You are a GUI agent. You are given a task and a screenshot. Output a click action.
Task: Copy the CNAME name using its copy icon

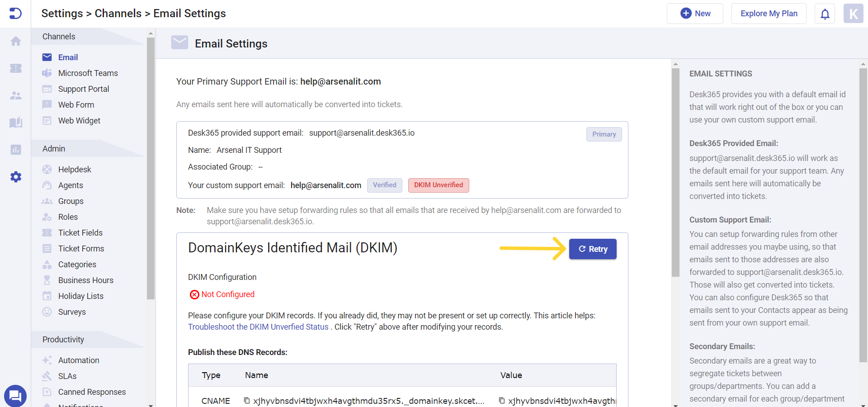click(x=246, y=401)
